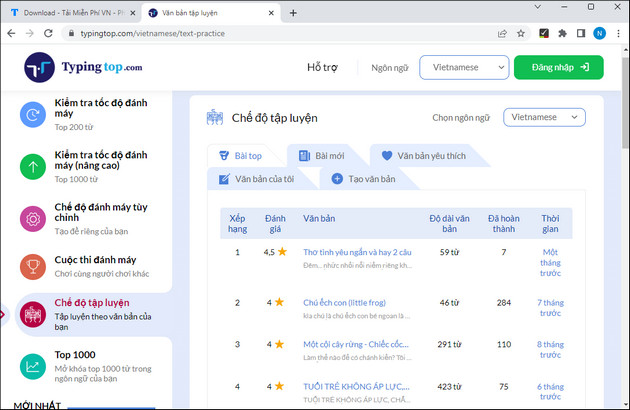Switch to the Bài mới tab
Viewport: 630px width, 410px height.
coord(321,156)
